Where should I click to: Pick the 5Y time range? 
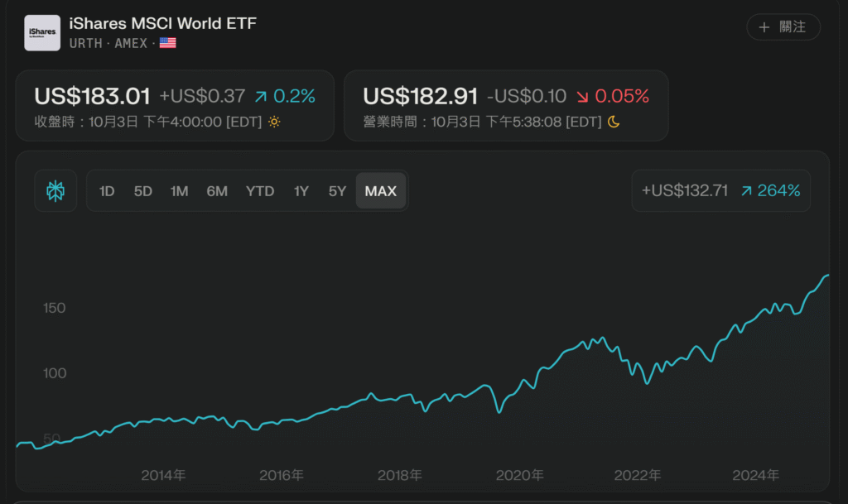tap(337, 191)
